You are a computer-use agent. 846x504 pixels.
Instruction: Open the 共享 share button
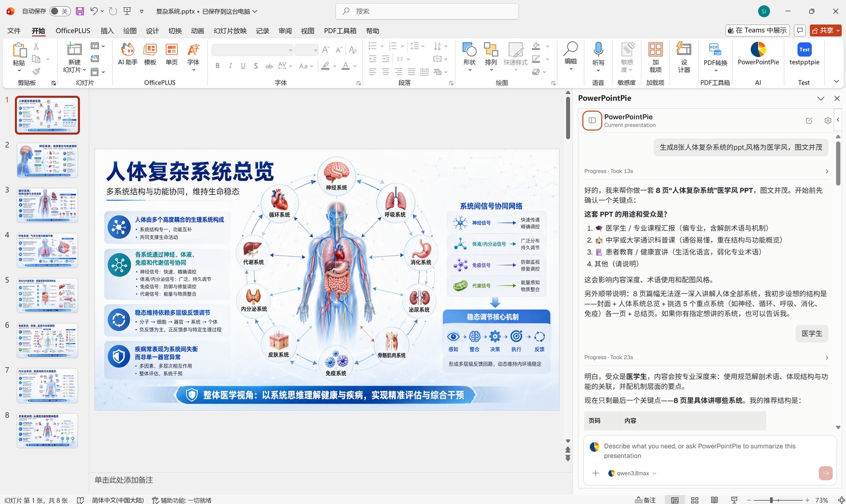pyautogui.click(x=825, y=30)
